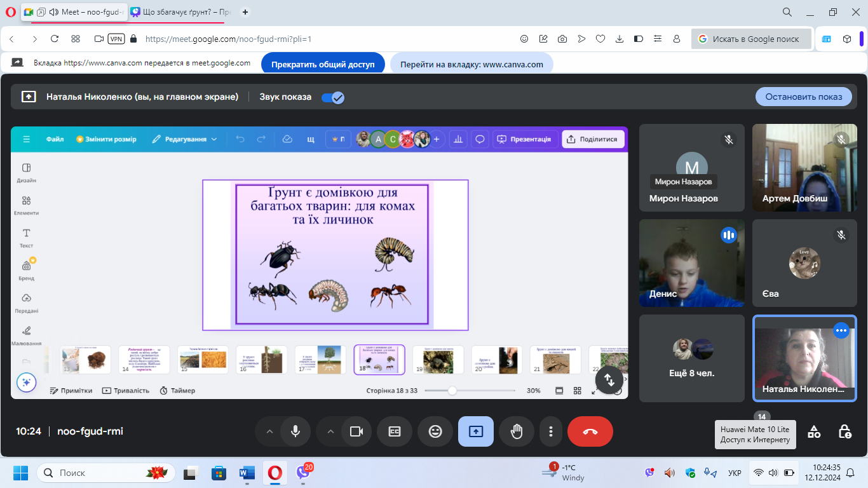Viewport: 868px width, 488px height.
Task: Open the Дизайн sidebar panel
Action: click(x=26, y=172)
